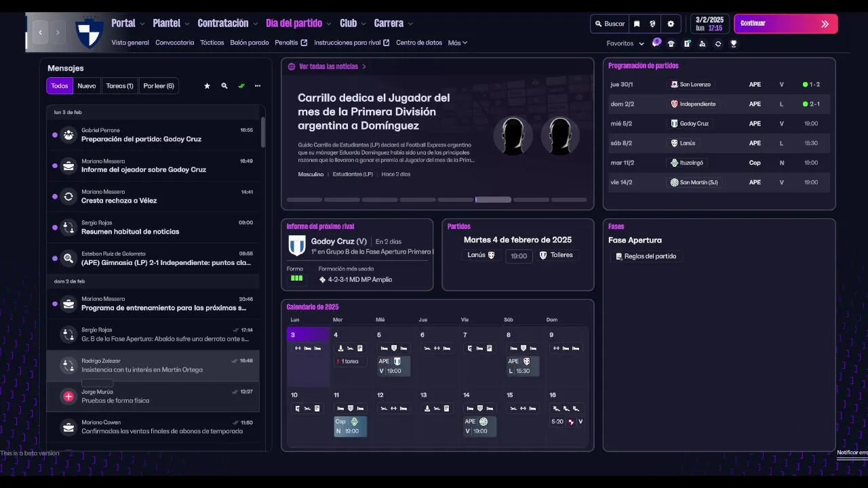Open the Ituzaingó Cop fixture row

coord(719,163)
